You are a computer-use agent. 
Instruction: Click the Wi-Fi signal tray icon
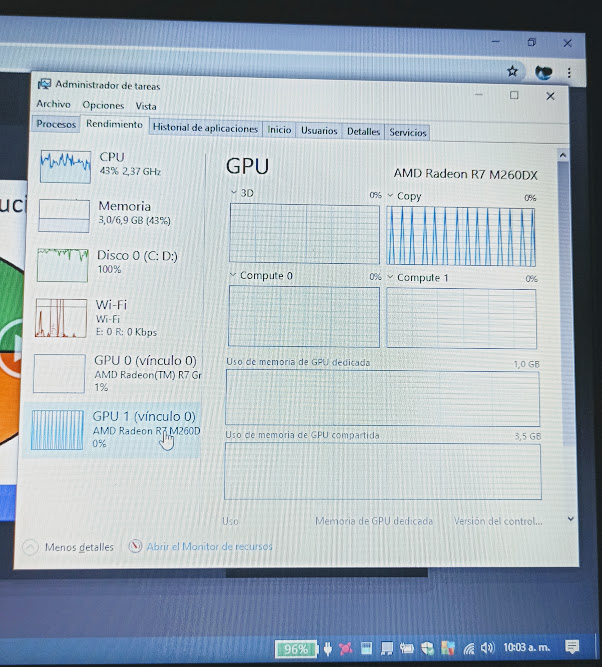[469, 648]
